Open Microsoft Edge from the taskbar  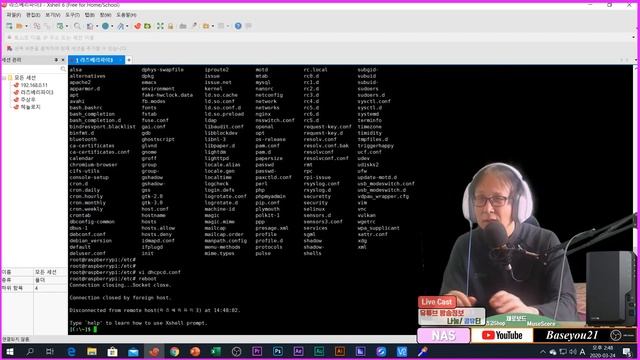(71, 351)
